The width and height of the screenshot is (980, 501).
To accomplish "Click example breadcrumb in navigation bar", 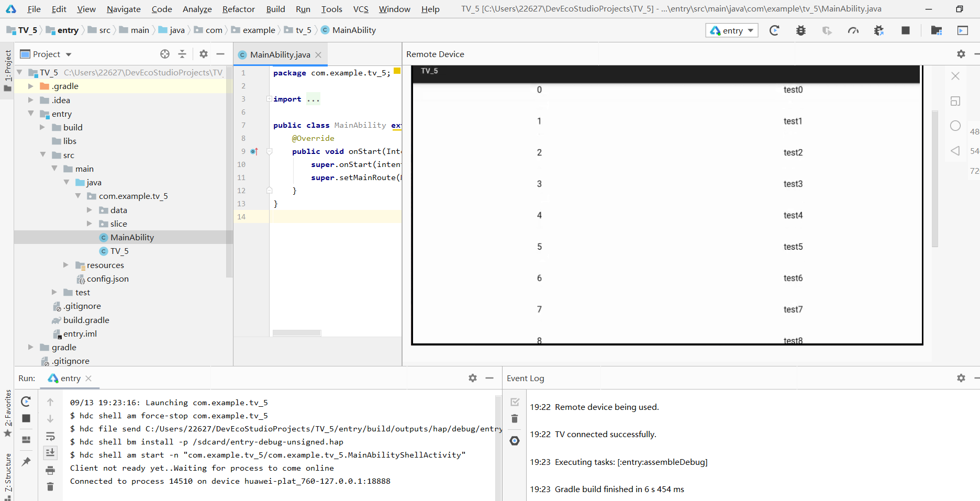I will [253, 30].
